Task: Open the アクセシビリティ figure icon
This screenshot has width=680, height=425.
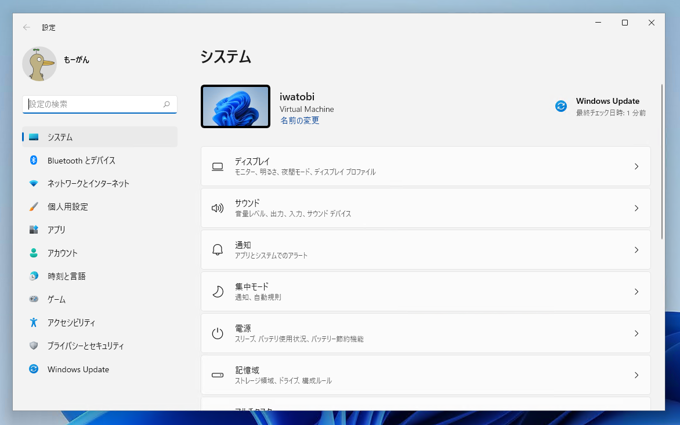Action: click(33, 322)
